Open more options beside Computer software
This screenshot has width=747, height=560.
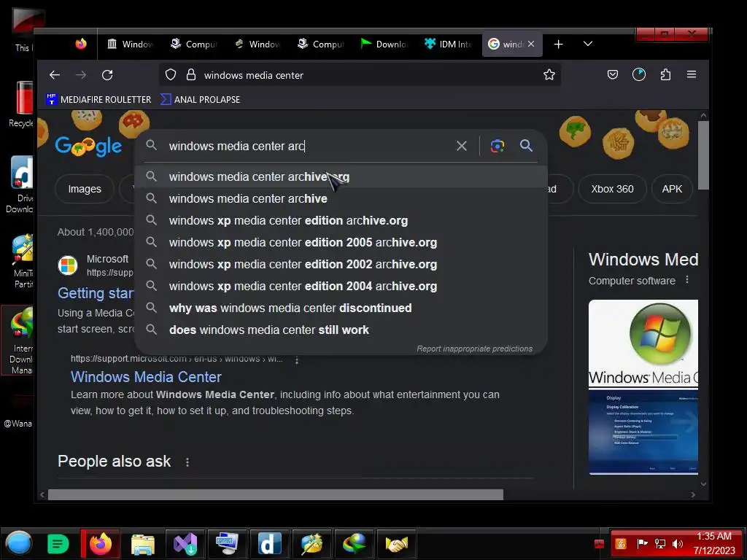[687, 280]
